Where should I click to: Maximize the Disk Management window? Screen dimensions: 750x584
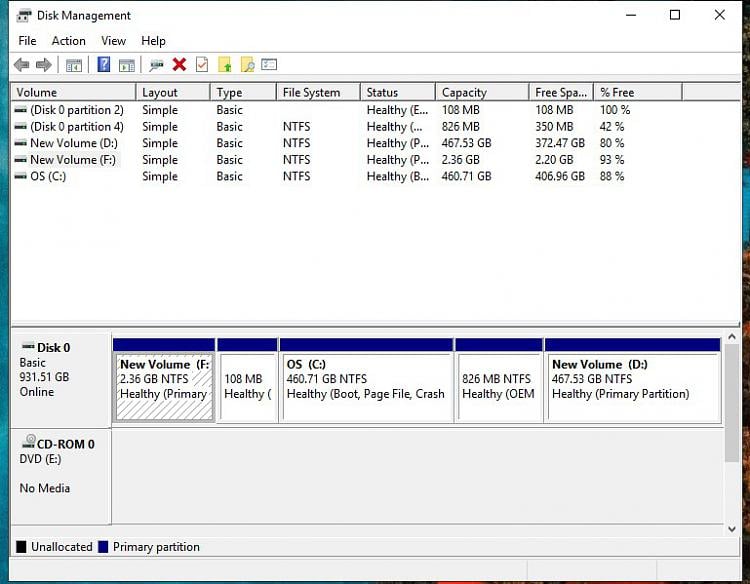click(675, 15)
